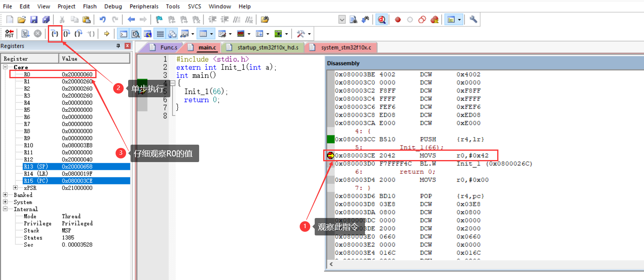The width and height of the screenshot is (644, 280).
Task: Single-step into the next instruction
Action: point(55,34)
